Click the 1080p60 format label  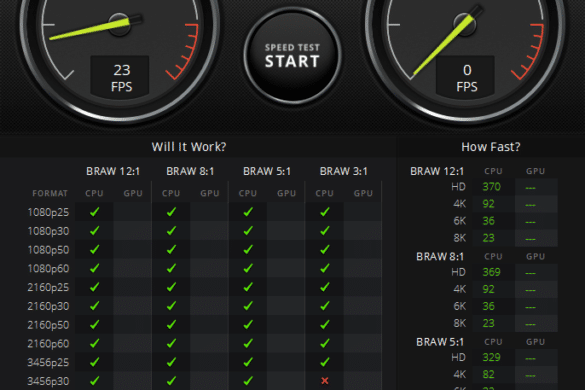(49, 268)
